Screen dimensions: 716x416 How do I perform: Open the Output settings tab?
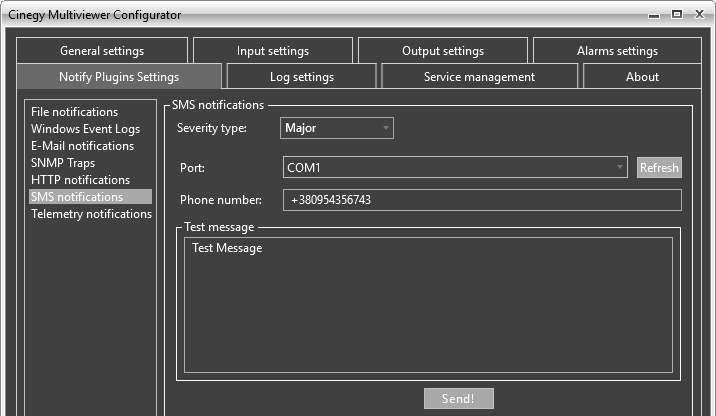pos(443,51)
